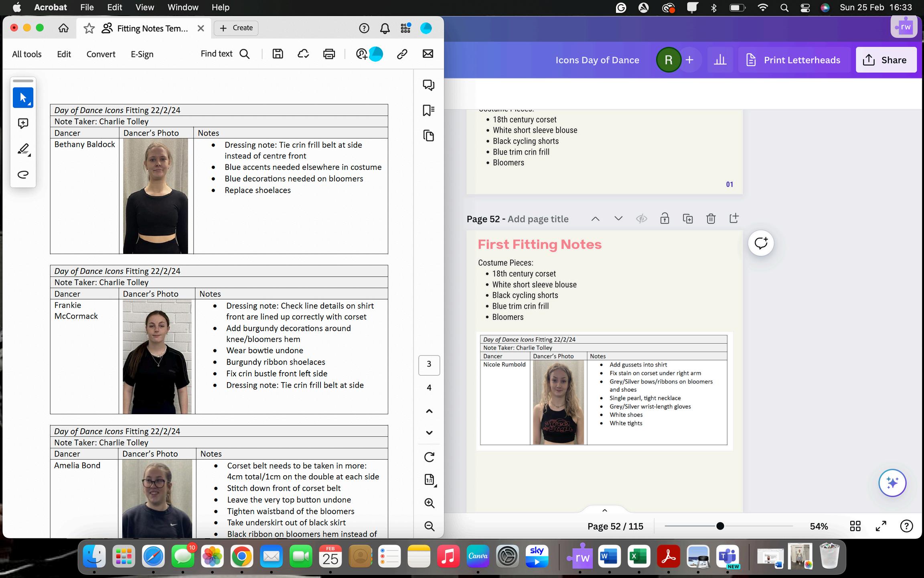Open the bookmarks panel in Acrobat
The image size is (924, 578).
(x=428, y=110)
